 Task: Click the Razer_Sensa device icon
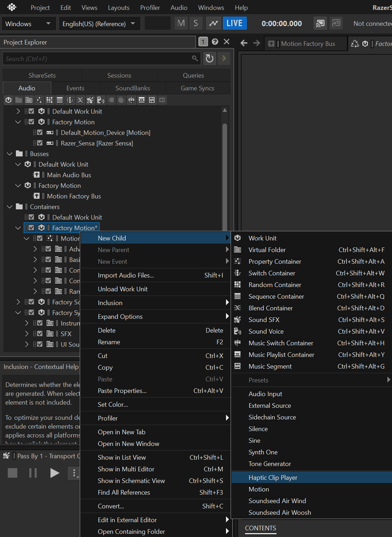tap(50, 143)
